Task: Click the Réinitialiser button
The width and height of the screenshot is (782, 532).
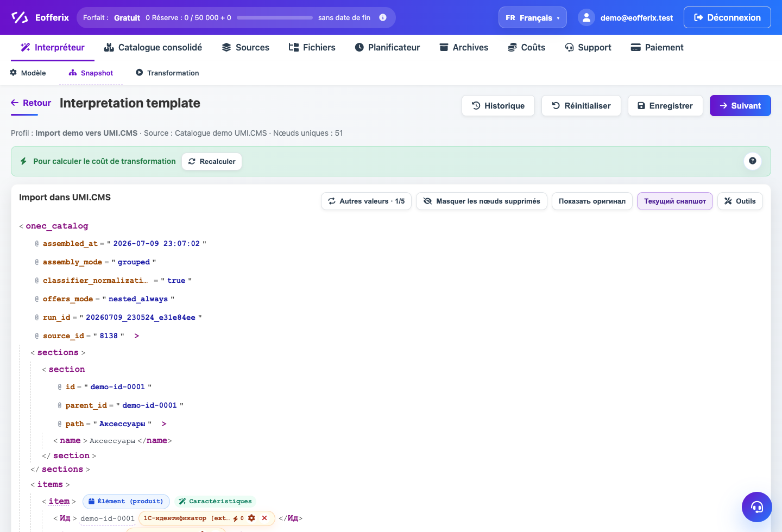Action: click(581, 106)
